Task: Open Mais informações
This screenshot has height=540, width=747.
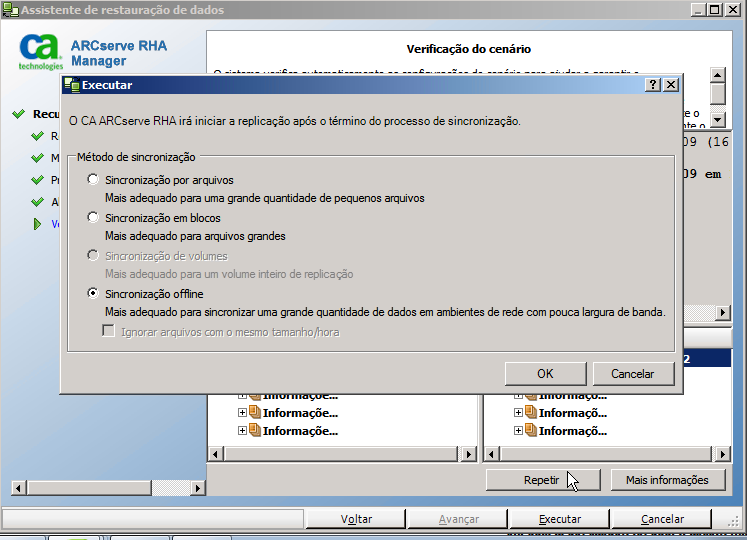Action: pos(667,480)
